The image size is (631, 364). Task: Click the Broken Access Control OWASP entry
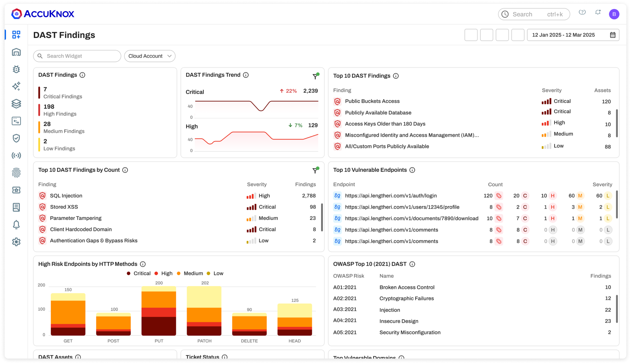(407, 287)
